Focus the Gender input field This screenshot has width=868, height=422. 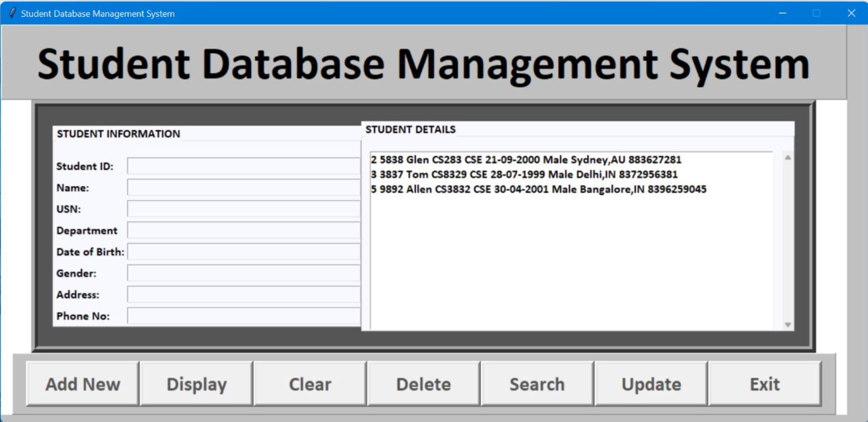[x=244, y=273]
